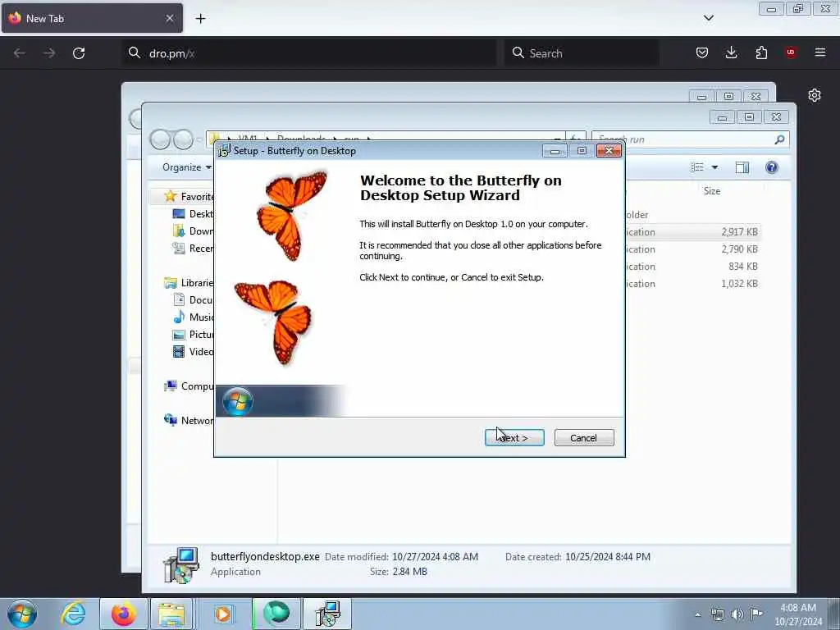This screenshot has width=840, height=630.
Task: Select the file row sized 1,032 KB
Action: click(692, 283)
